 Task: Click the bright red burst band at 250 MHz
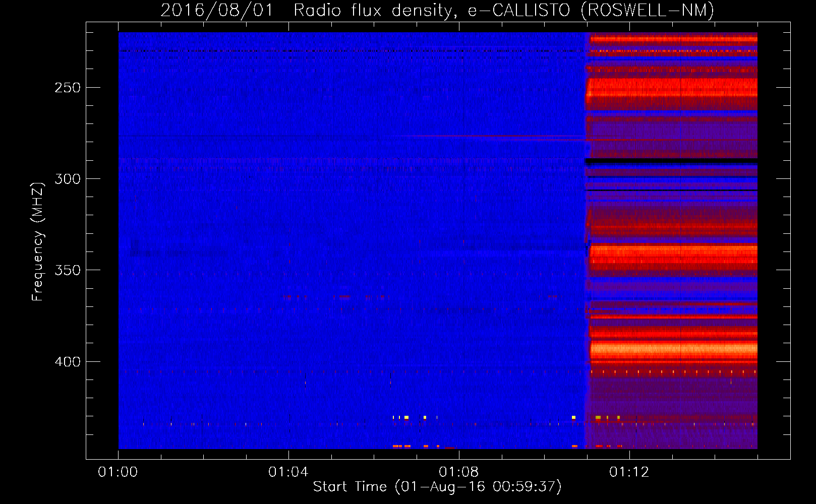[x=672, y=88]
